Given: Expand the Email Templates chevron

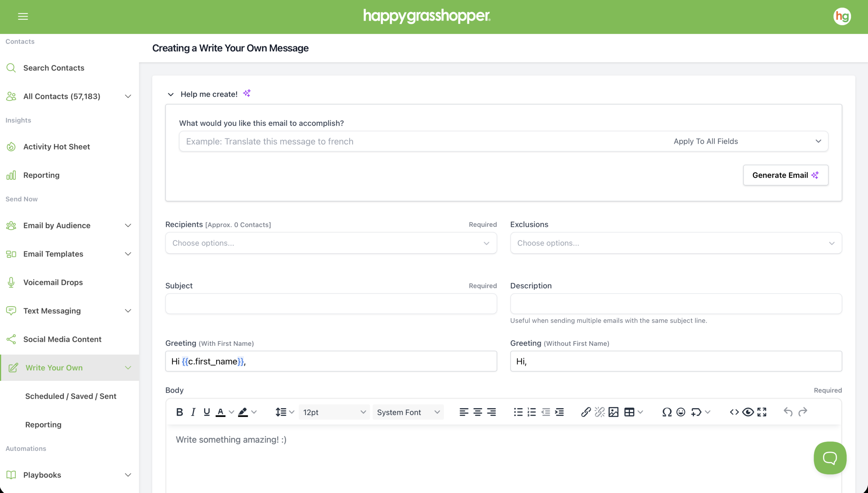Looking at the screenshot, I should tap(128, 254).
